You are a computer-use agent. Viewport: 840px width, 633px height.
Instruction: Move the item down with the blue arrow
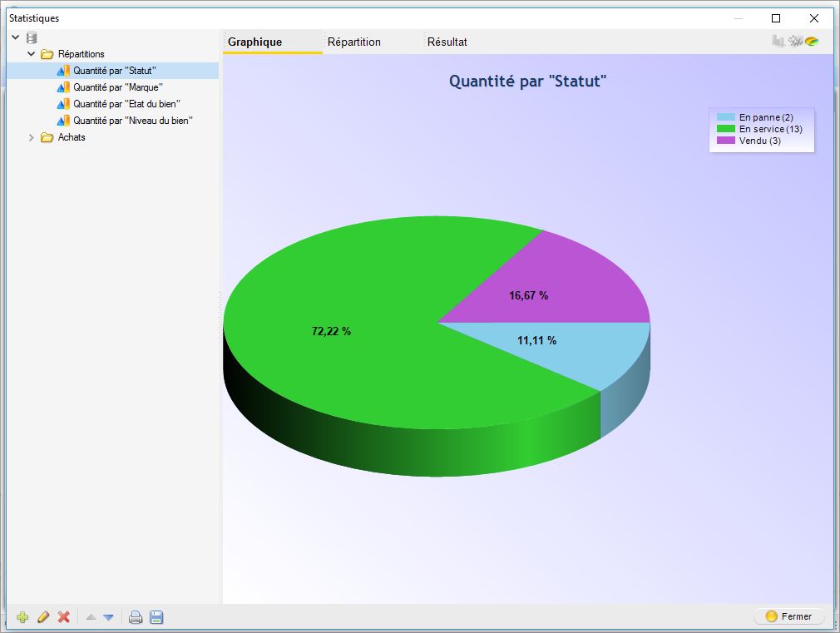pos(108,617)
